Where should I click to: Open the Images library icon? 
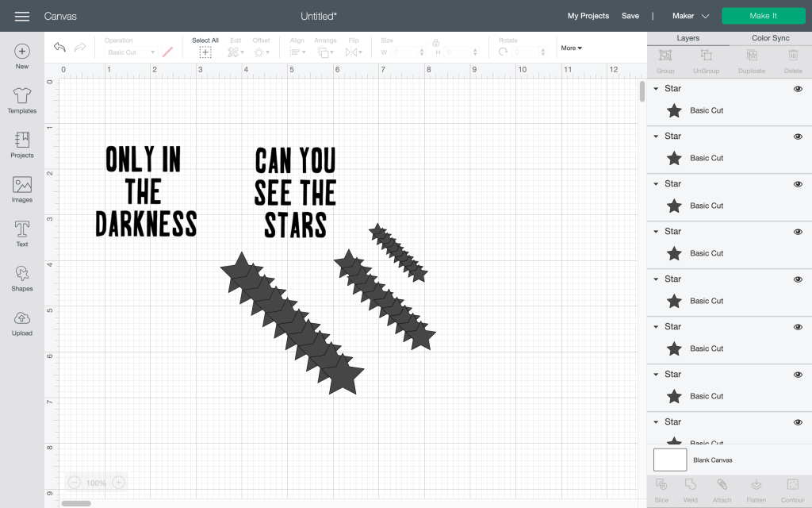(x=22, y=189)
